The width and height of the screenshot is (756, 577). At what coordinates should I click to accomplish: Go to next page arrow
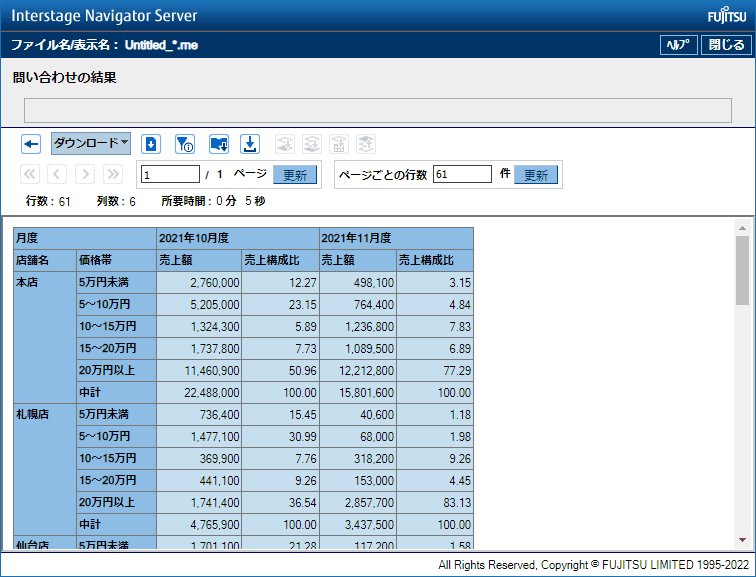[x=85, y=174]
